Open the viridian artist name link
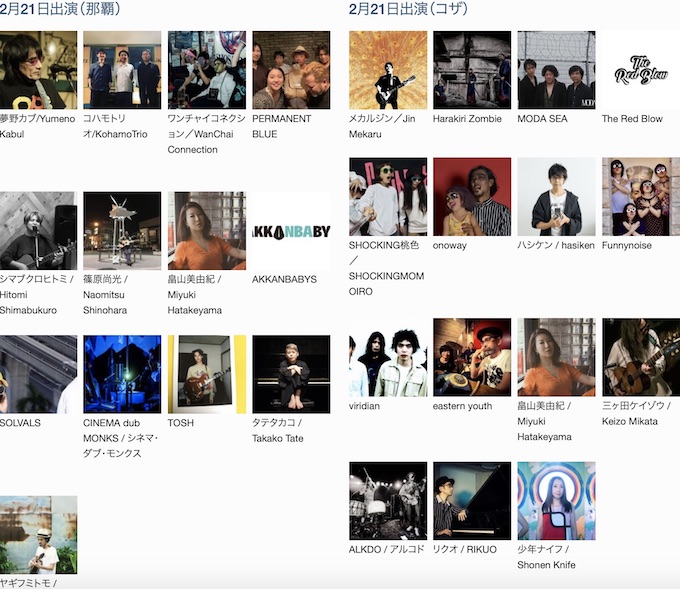The width and height of the screenshot is (680, 589). click(x=364, y=406)
